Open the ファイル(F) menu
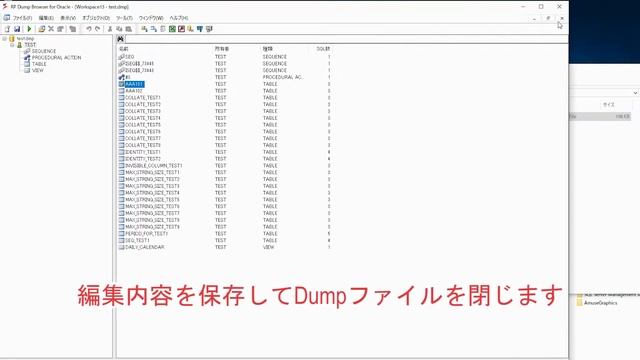This screenshot has height=360, width=640. pyautogui.click(x=22, y=18)
